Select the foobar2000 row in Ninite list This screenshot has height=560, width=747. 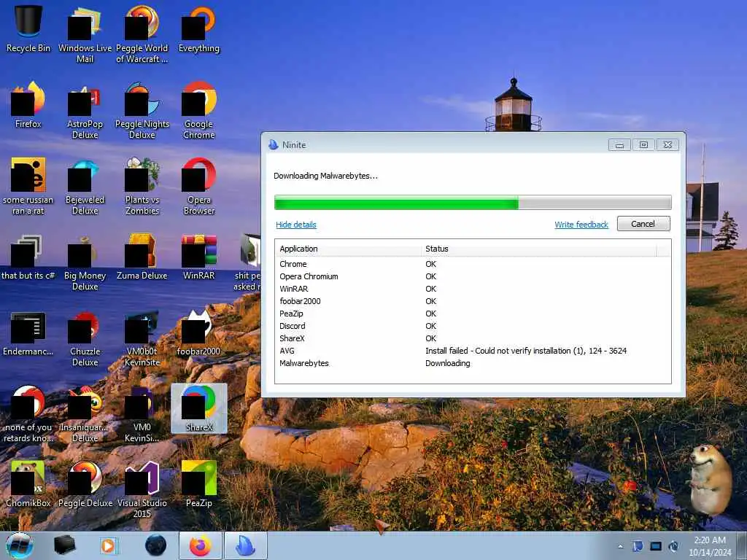tap(473, 301)
